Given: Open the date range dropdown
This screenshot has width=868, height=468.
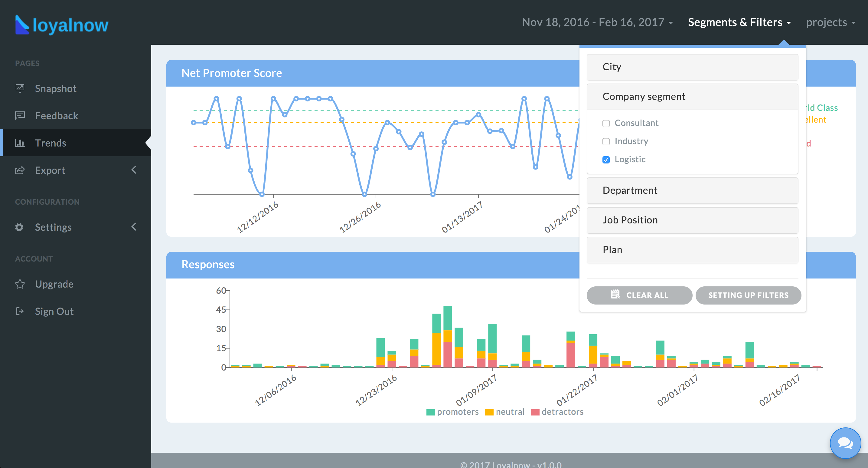Looking at the screenshot, I should [597, 22].
